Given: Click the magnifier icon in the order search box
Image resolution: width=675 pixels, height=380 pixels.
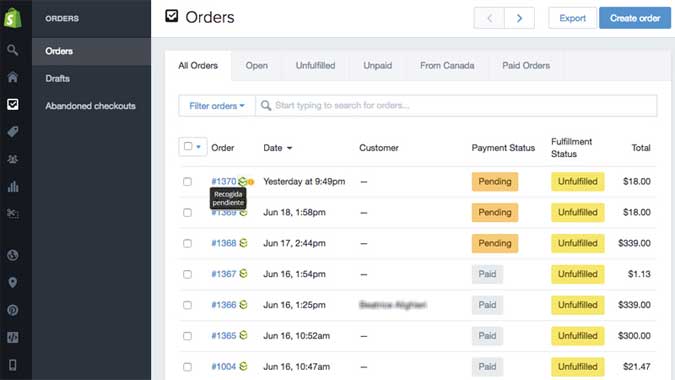Looking at the screenshot, I should 266,105.
